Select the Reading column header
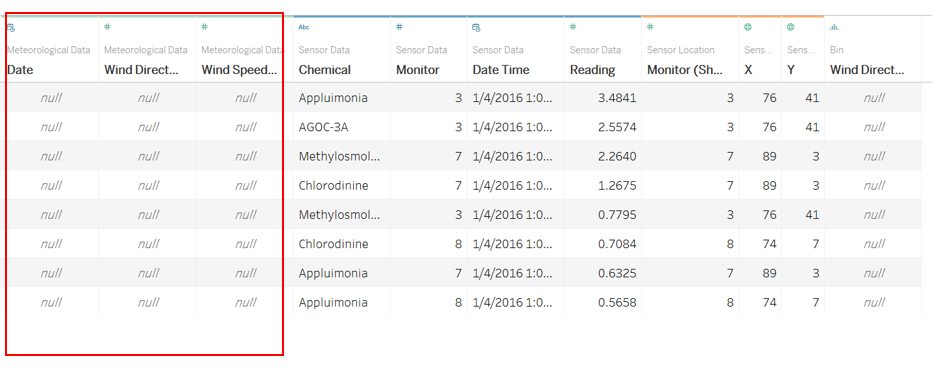The image size is (932, 370). pos(592,70)
